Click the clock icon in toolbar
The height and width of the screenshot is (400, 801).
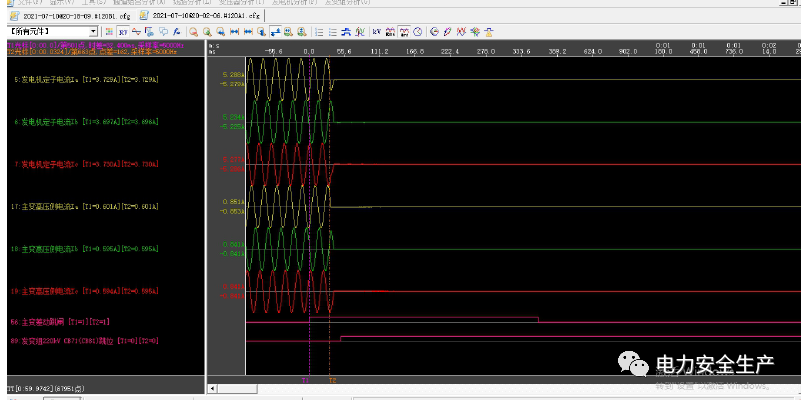(418, 32)
